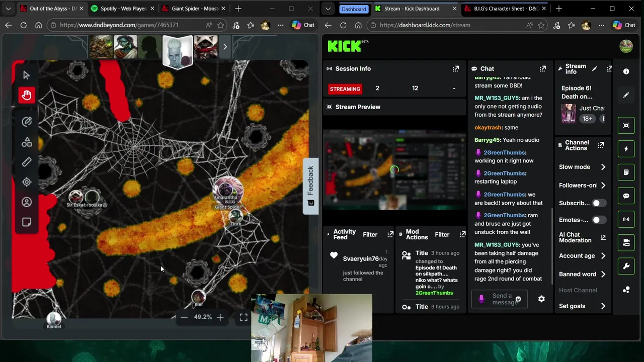
Task: Pop out the Channel Actions panel
Action: point(601,145)
